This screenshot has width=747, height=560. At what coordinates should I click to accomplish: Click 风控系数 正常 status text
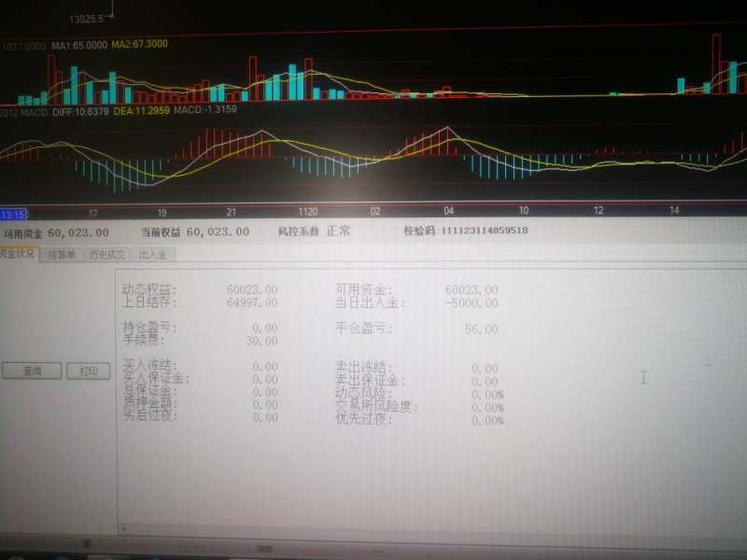point(314,231)
